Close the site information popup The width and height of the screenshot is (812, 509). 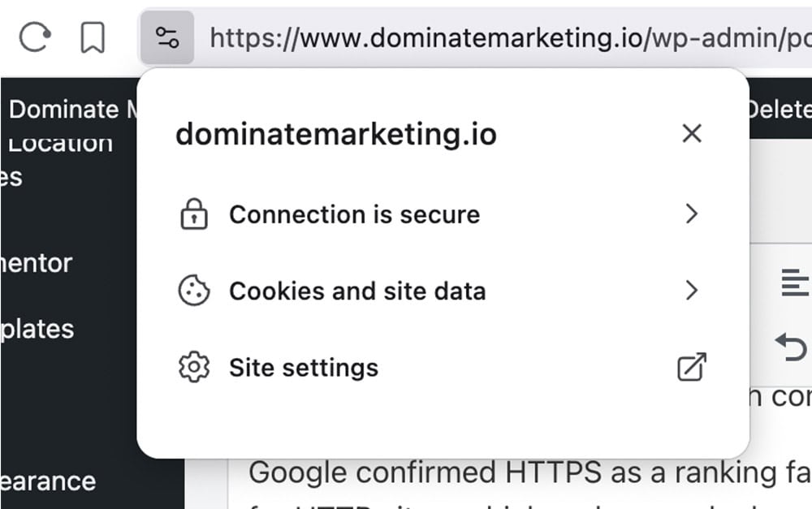click(691, 133)
